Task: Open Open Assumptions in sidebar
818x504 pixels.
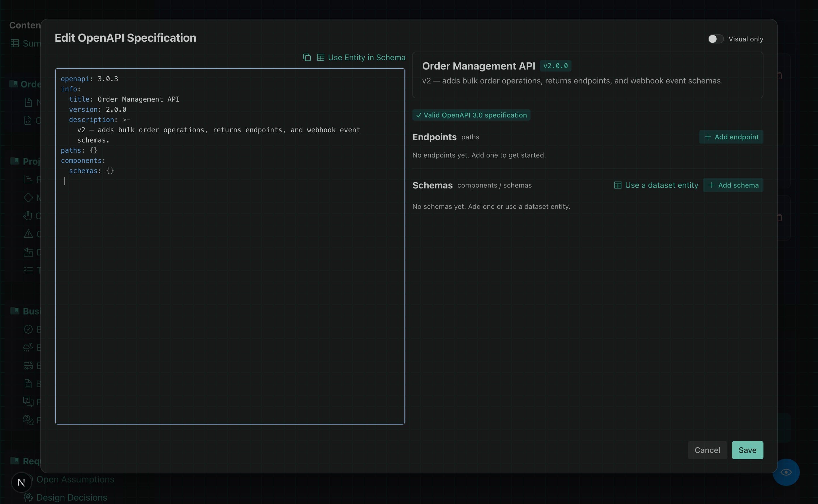Action: [75, 479]
